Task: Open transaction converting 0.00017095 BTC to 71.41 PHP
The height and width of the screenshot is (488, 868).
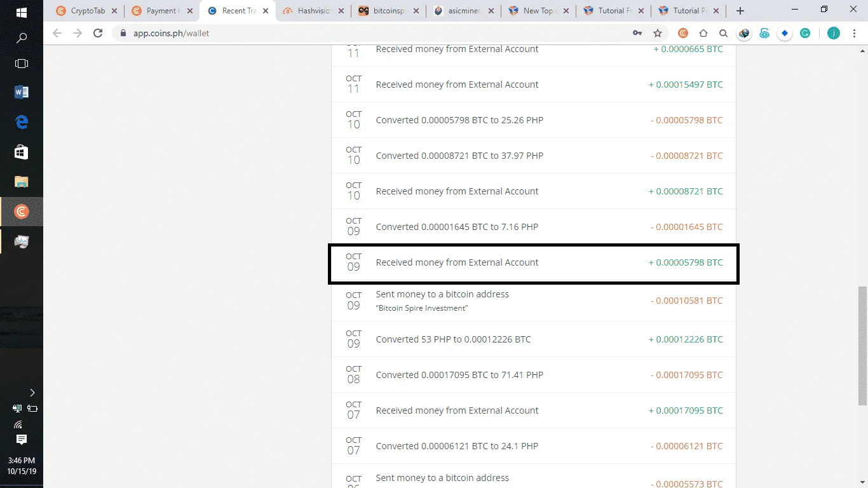Action: coord(534,375)
